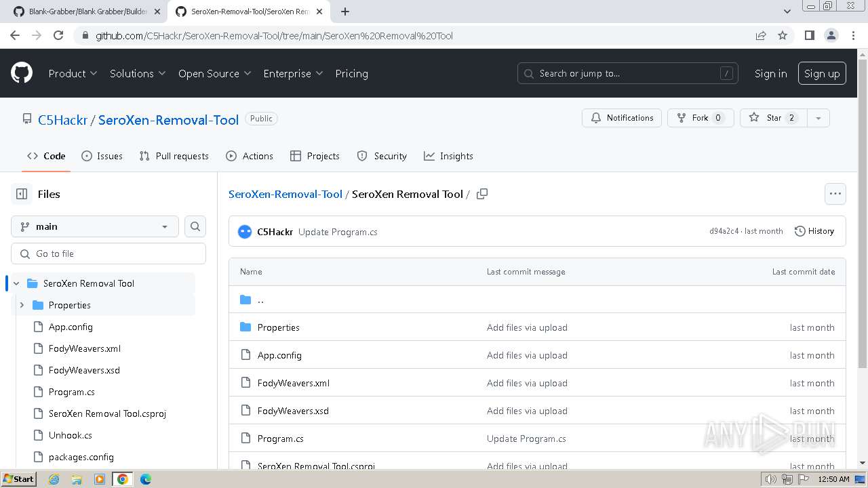Go to the parent directory row

pos(537,300)
